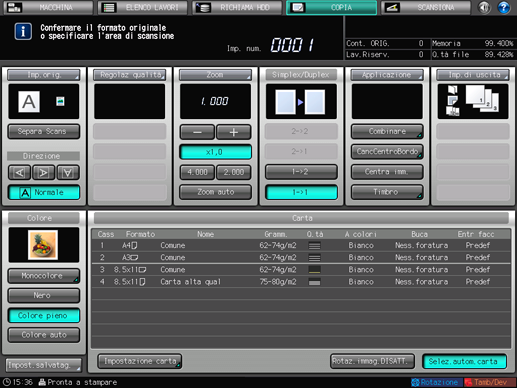Switch to the SCANSIONA tab
Viewport: 517px width, 388px height.
(x=426, y=7)
